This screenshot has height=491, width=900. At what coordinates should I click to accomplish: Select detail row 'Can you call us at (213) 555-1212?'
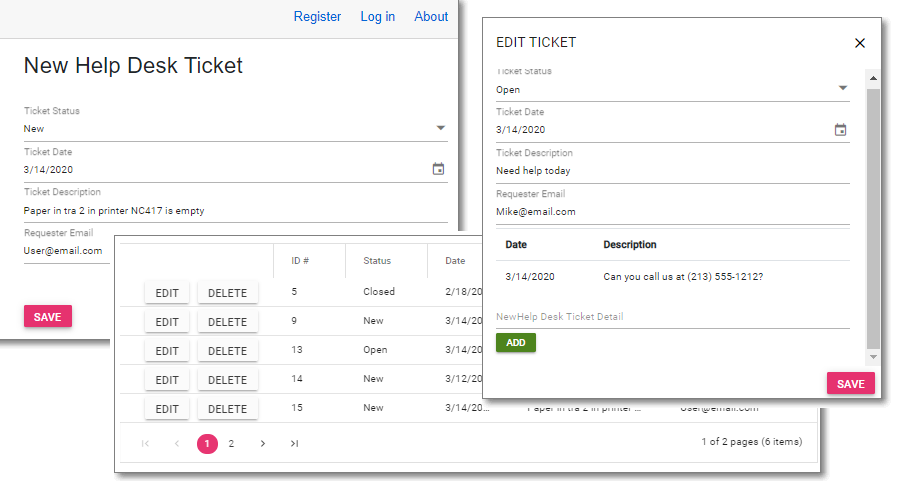click(673, 277)
